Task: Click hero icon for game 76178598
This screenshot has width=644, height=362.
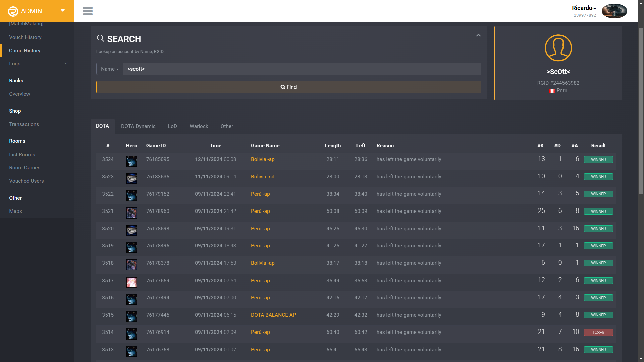Action: 131,230
